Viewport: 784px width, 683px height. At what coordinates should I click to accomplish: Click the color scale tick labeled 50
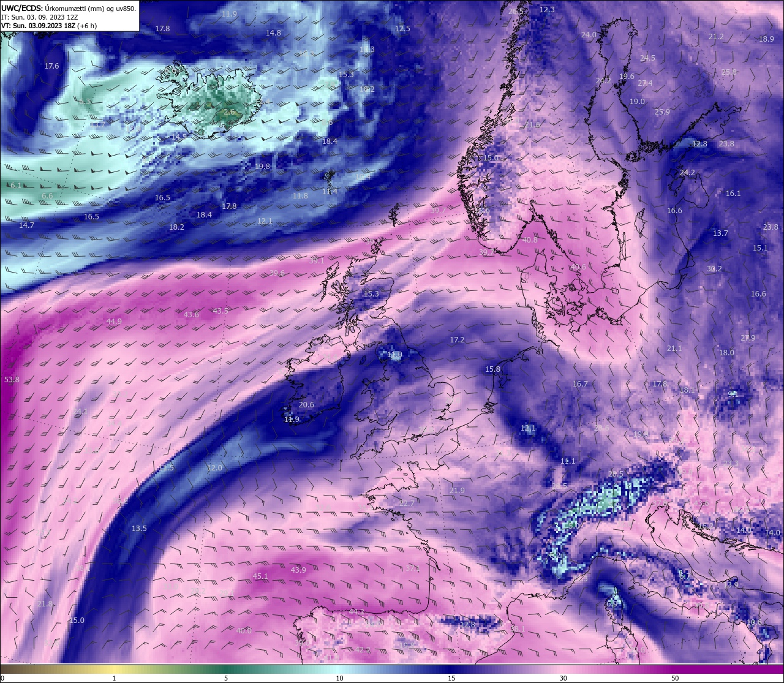(674, 678)
